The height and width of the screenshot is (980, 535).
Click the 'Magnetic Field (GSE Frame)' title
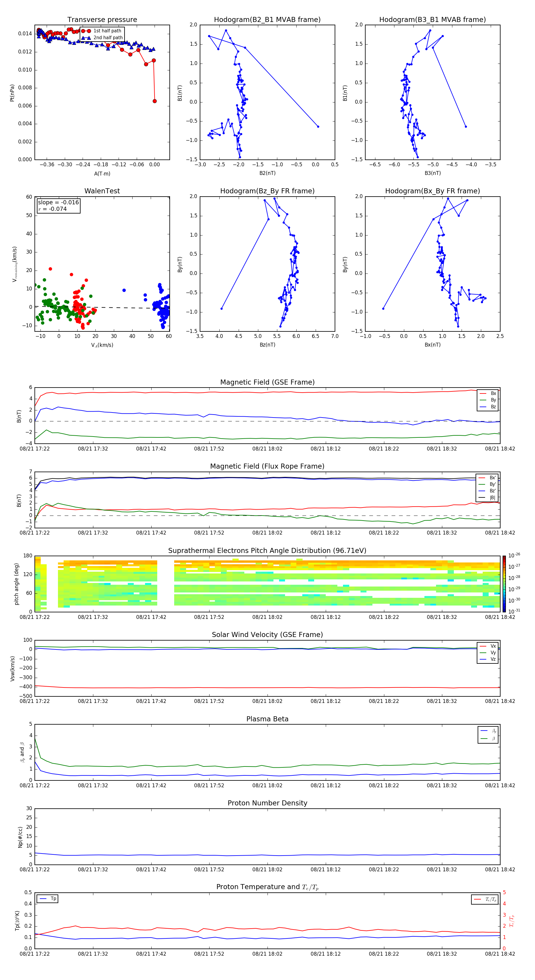pyautogui.click(x=267, y=382)
